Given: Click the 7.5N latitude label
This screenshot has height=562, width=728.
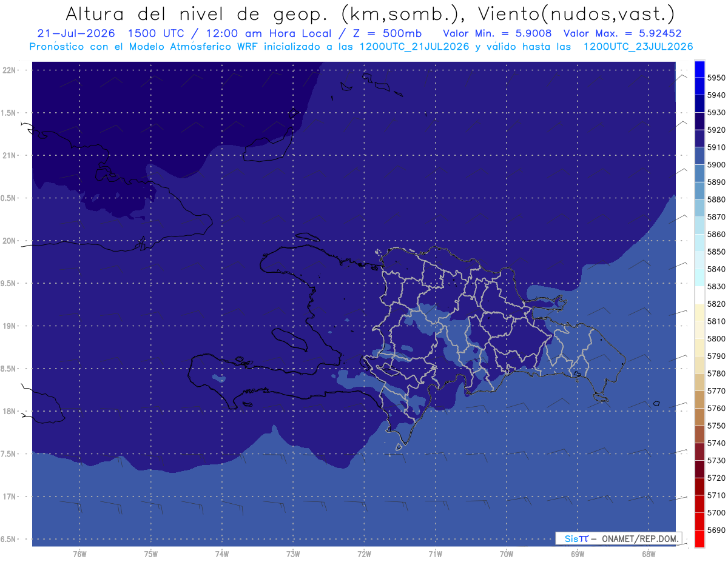Looking at the screenshot, I should (9, 454).
